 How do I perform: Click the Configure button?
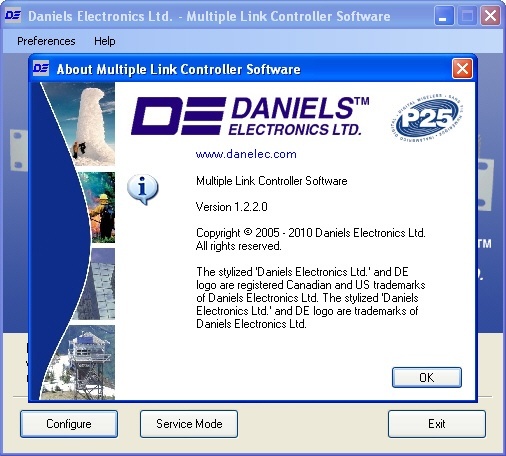click(x=69, y=424)
